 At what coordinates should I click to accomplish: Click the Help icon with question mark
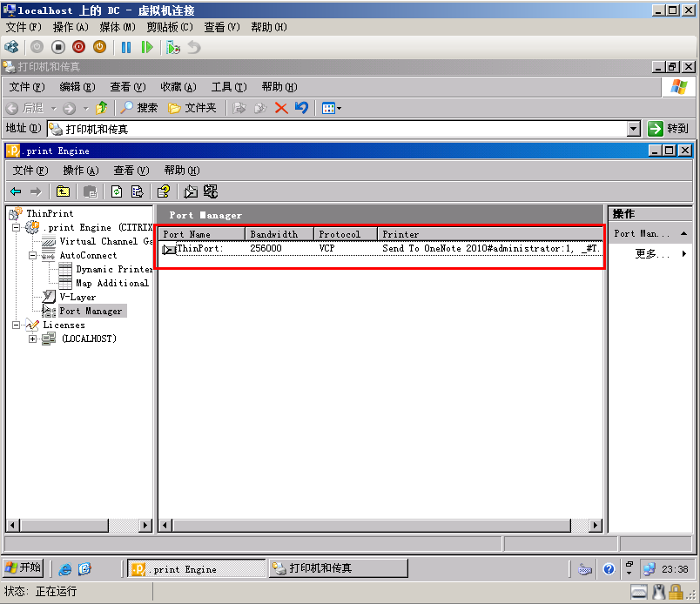(x=164, y=191)
